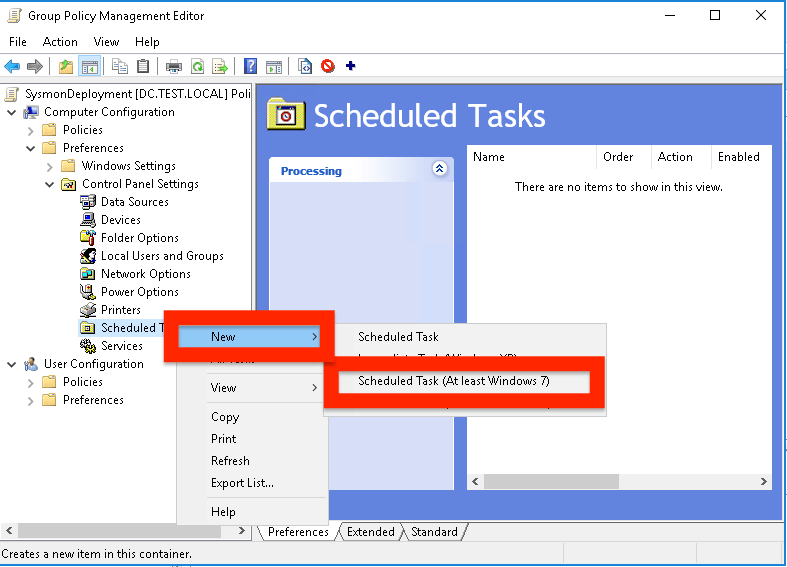Click the red stop circle toolbar icon
This screenshot has width=787, height=567.
coord(328,67)
